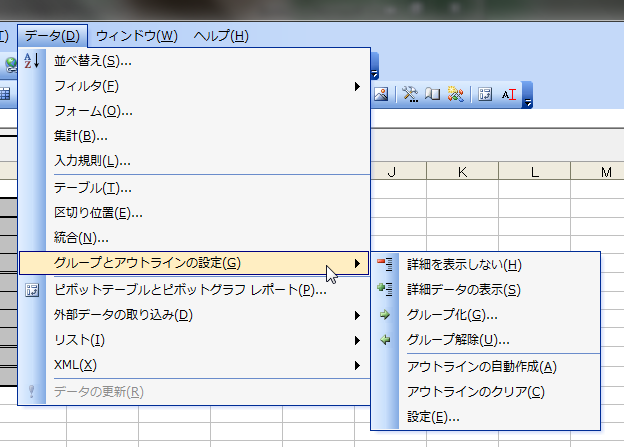Choose アウトラインのクリア(C)
Viewport: 624px width, 447px height.
pyautogui.click(x=486, y=392)
